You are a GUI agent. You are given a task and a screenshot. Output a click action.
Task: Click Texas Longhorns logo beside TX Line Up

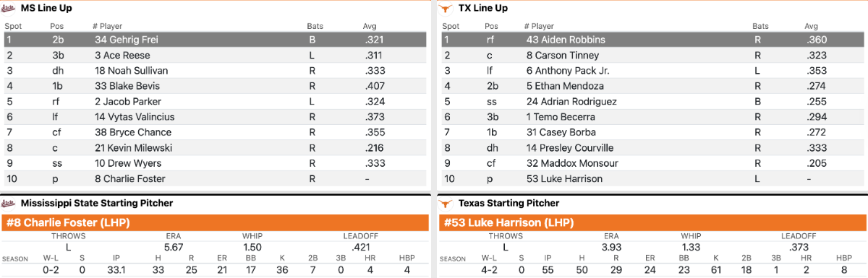(445, 8)
